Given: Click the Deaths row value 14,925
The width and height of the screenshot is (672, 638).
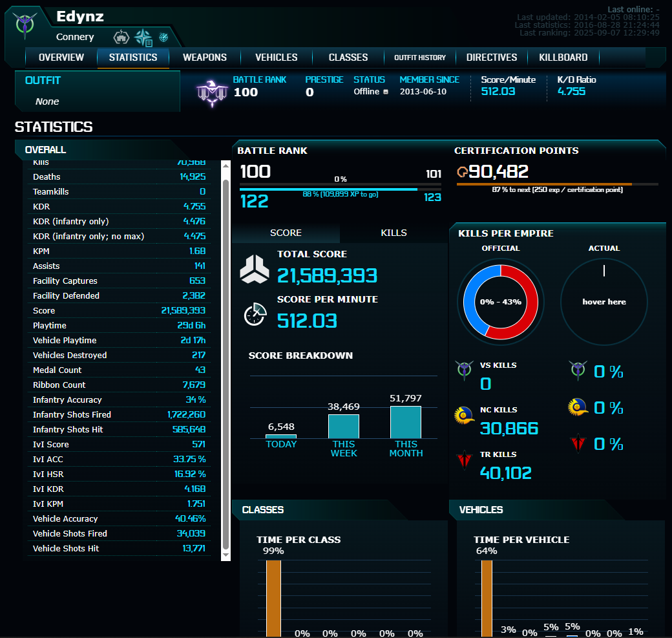Looking at the screenshot, I should 193,176.
